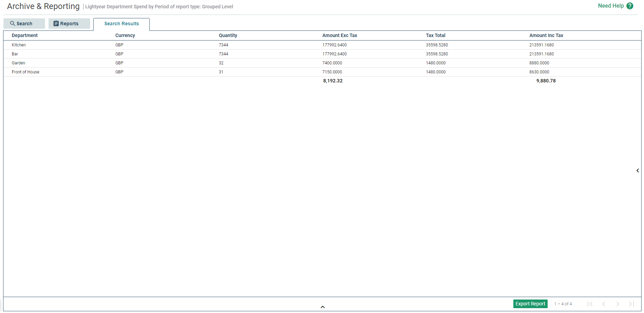Select the Front of House row
644x313 pixels.
[322, 72]
